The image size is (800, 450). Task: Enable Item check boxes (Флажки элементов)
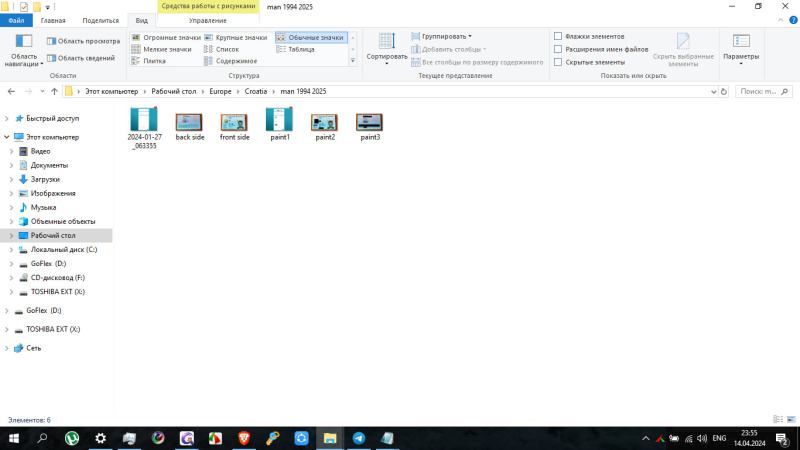click(x=558, y=36)
